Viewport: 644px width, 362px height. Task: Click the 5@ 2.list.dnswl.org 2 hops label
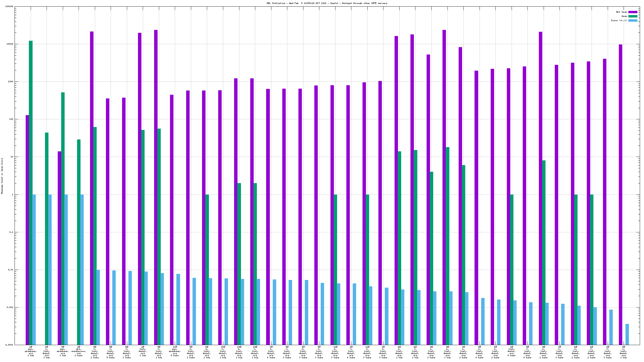click(191, 352)
